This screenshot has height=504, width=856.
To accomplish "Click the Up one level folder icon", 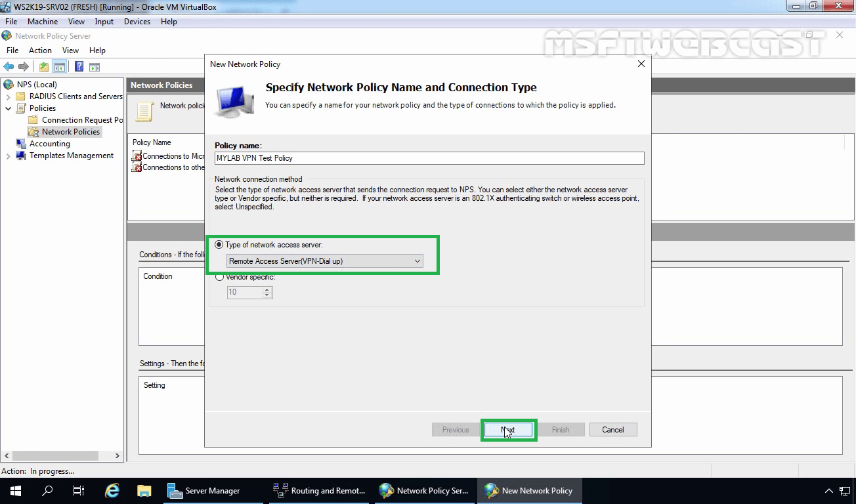I will 44,66.
